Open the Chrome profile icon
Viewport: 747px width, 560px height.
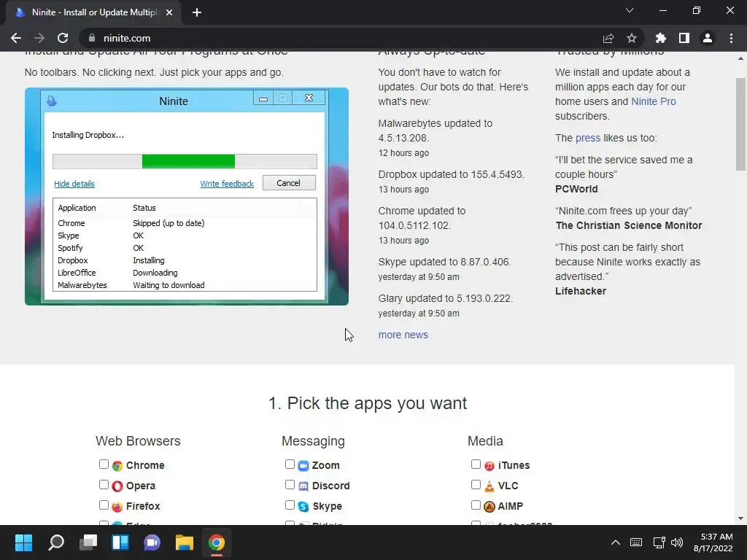tap(708, 38)
